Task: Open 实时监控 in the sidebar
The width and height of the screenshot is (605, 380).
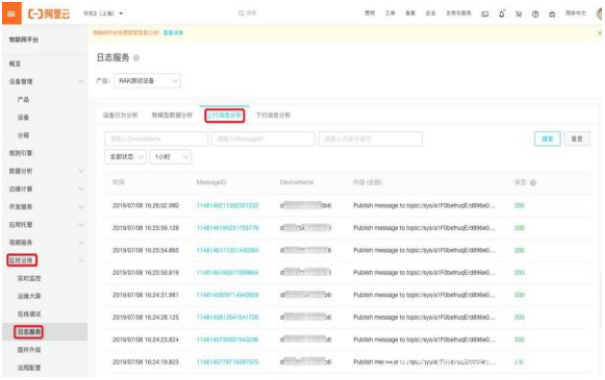Action: pos(29,278)
